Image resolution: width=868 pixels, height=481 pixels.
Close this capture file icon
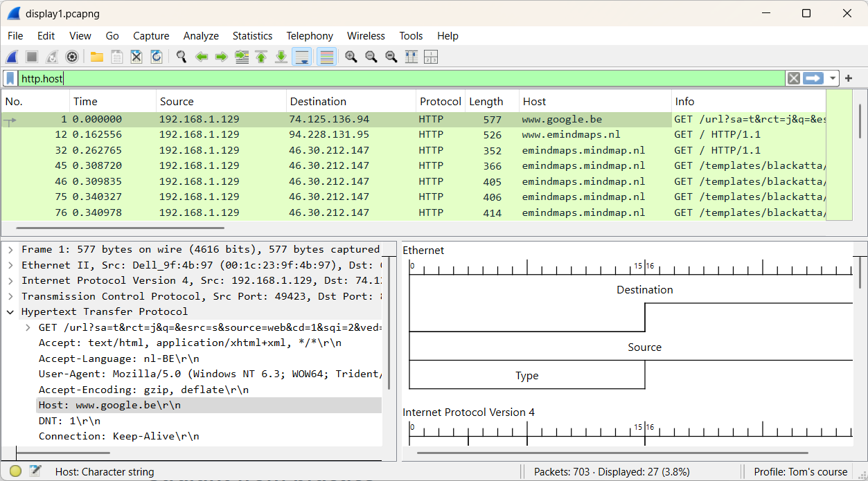coord(136,57)
